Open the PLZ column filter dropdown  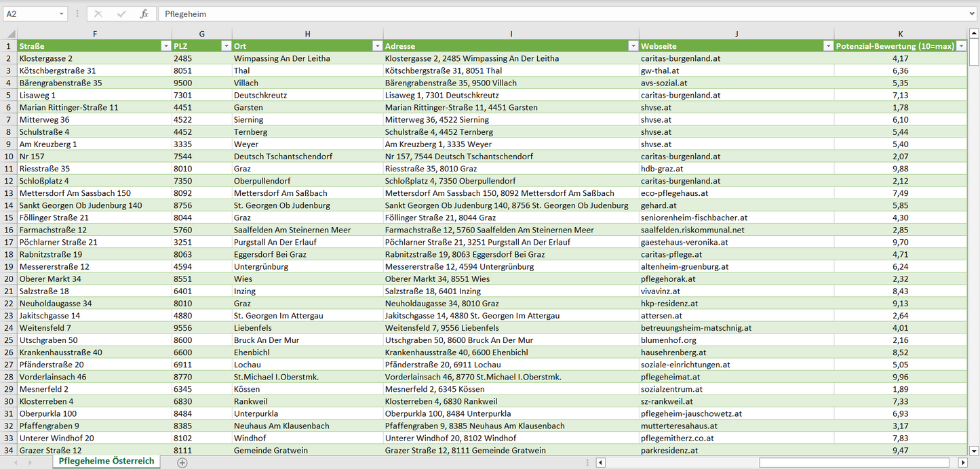[226, 45]
